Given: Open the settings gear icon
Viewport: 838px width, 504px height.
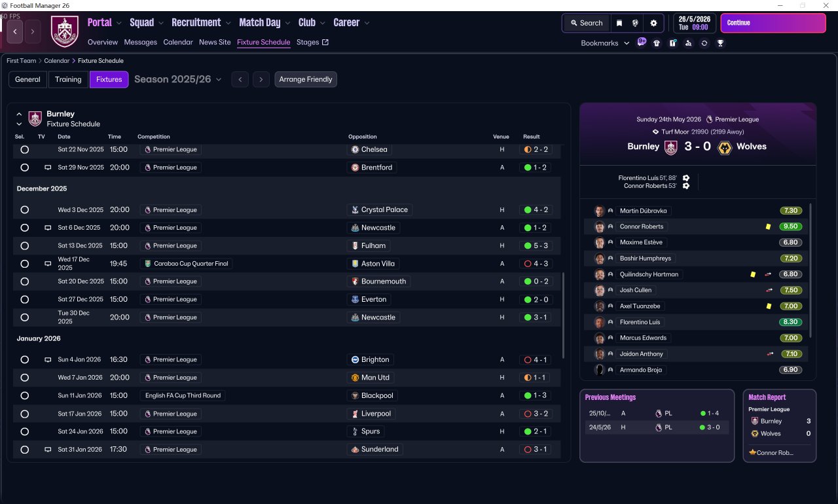Looking at the screenshot, I should coord(653,23).
